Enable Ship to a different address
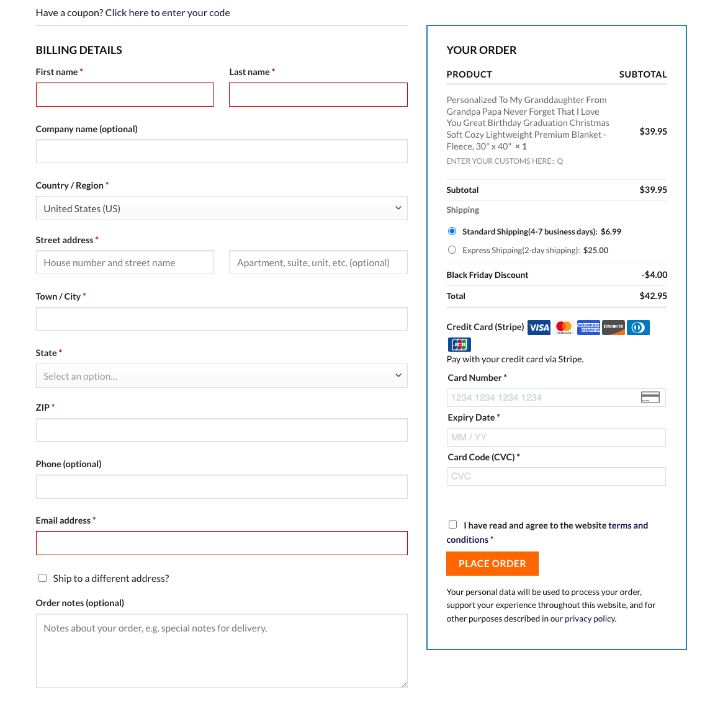728x701 pixels. pyautogui.click(x=43, y=578)
